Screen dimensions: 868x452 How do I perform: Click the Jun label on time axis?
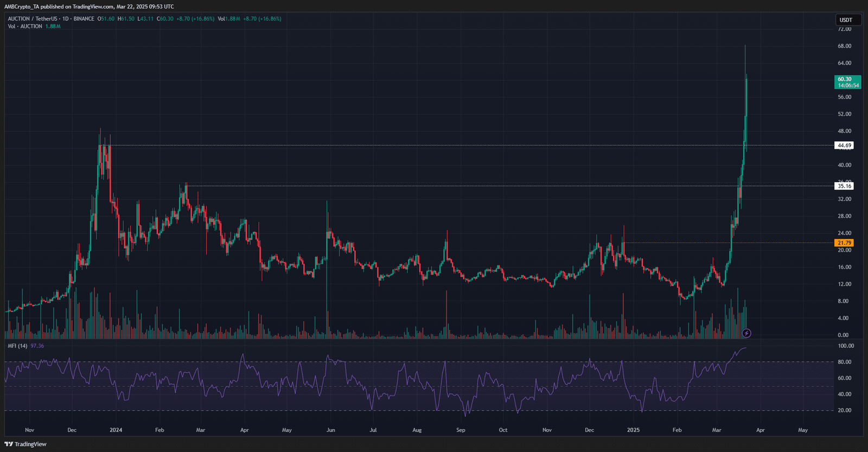click(330, 430)
